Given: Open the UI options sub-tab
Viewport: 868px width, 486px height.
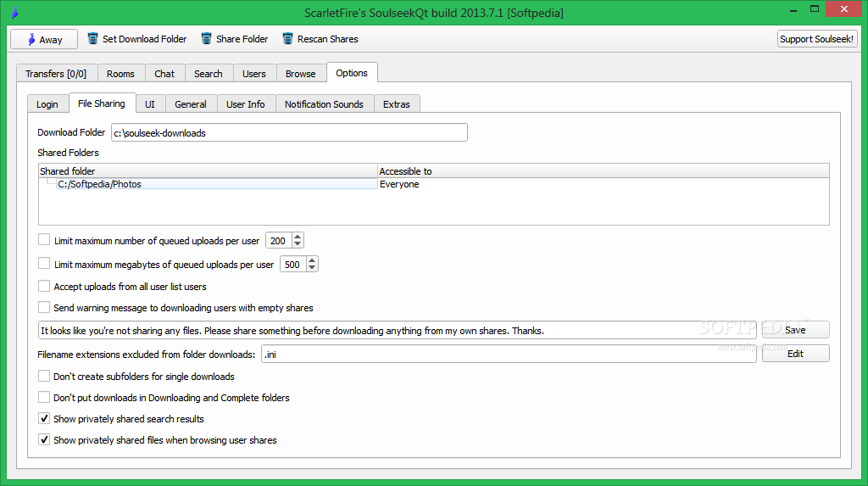Looking at the screenshot, I should click(150, 104).
